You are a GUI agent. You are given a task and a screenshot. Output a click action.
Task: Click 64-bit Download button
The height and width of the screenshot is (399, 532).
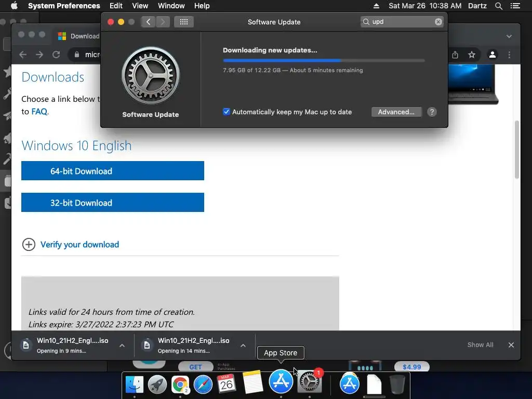tap(113, 170)
